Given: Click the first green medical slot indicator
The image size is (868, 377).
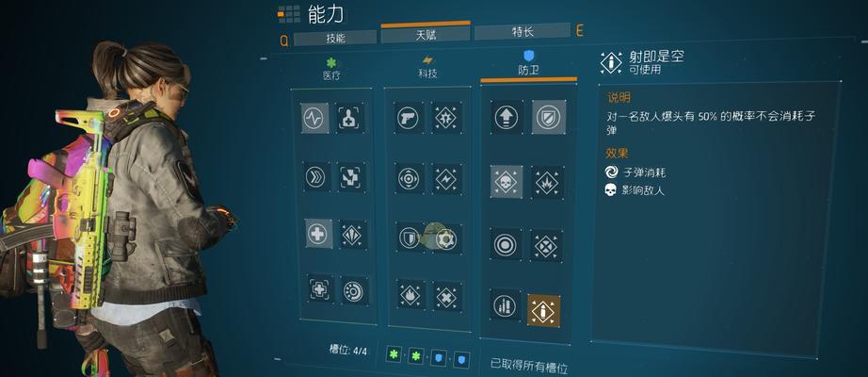Looking at the screenshot, I should [394, 352].
